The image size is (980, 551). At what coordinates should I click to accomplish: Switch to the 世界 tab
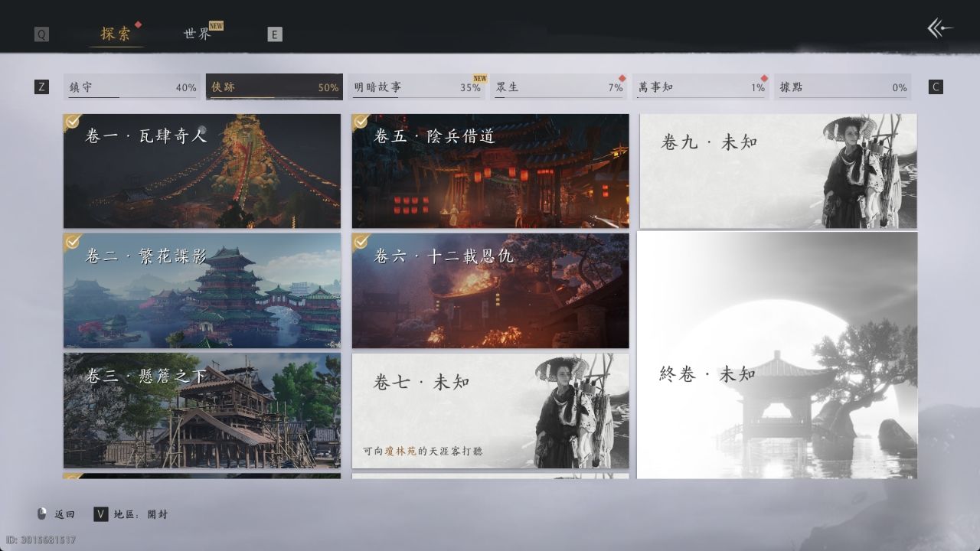pyautogui.click(x=198, y=34)
